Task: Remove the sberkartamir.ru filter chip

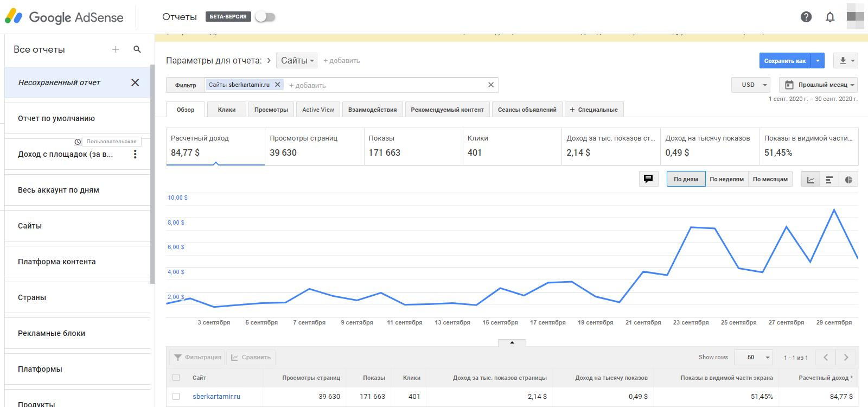Action: pos(277,85)
